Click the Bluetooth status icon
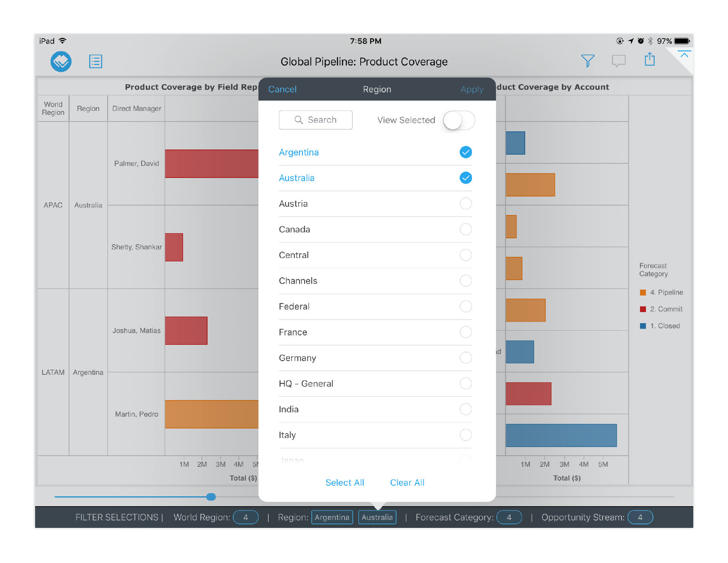 (x=650, y=41)
